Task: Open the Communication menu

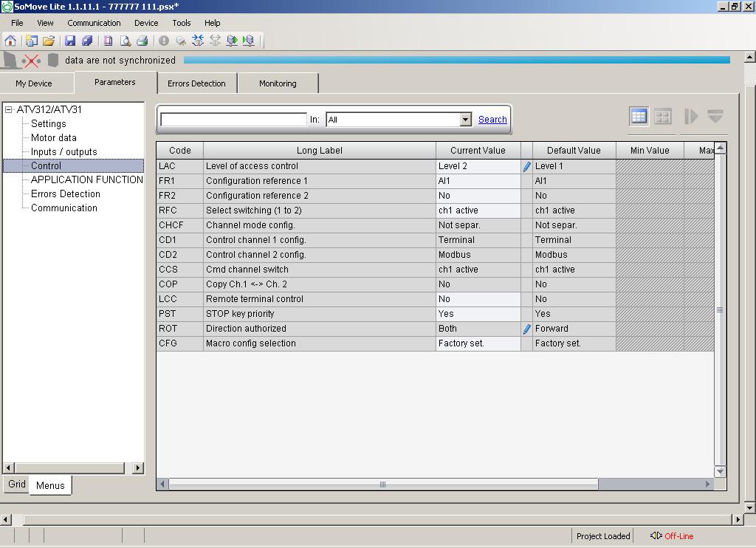Action: tap(94, 23)
